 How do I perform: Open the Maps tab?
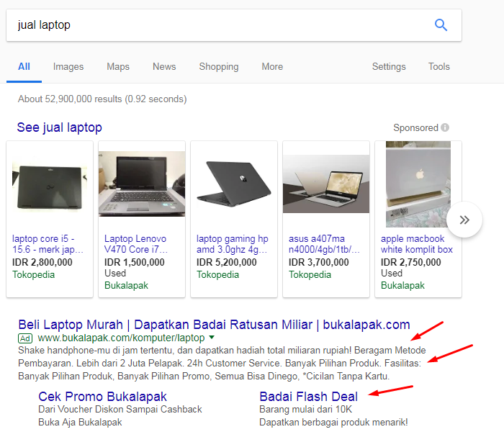(118, 66)
